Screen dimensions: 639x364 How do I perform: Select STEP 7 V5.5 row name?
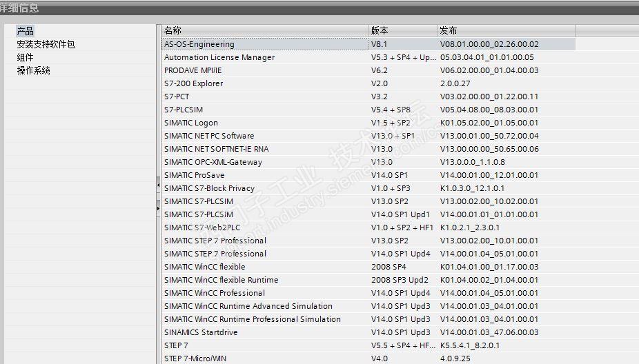[x=176, y=345]
